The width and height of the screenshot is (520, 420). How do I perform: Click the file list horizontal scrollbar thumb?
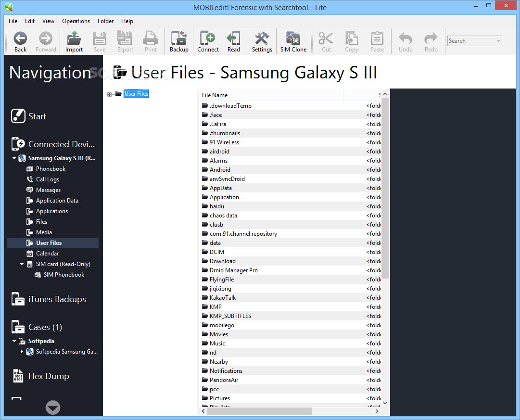pyautogui.click(x=260, y=411)
